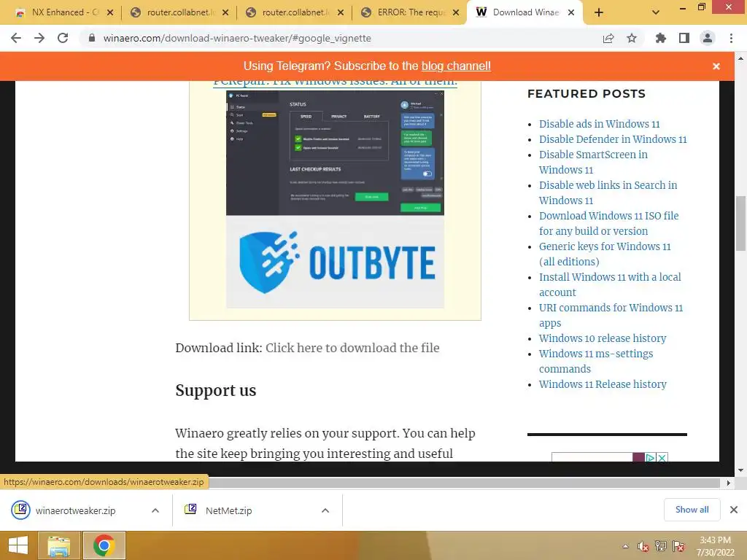Close the Download Winaero tab
747x560 pixels.
point(571,12)
